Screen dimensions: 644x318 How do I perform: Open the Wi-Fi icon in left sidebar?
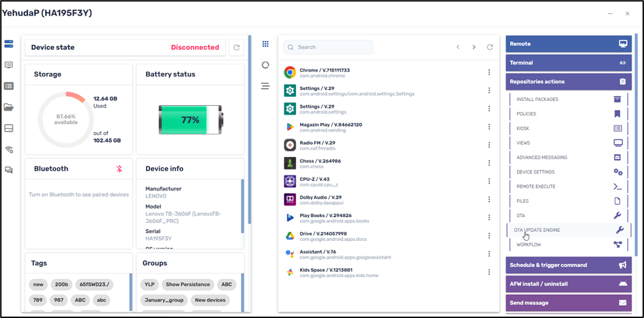(x=9, y=149)
